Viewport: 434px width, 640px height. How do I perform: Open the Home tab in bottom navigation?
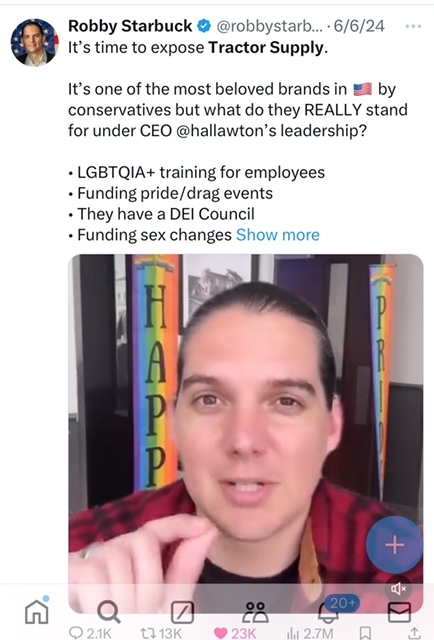(x=37, y=610)
